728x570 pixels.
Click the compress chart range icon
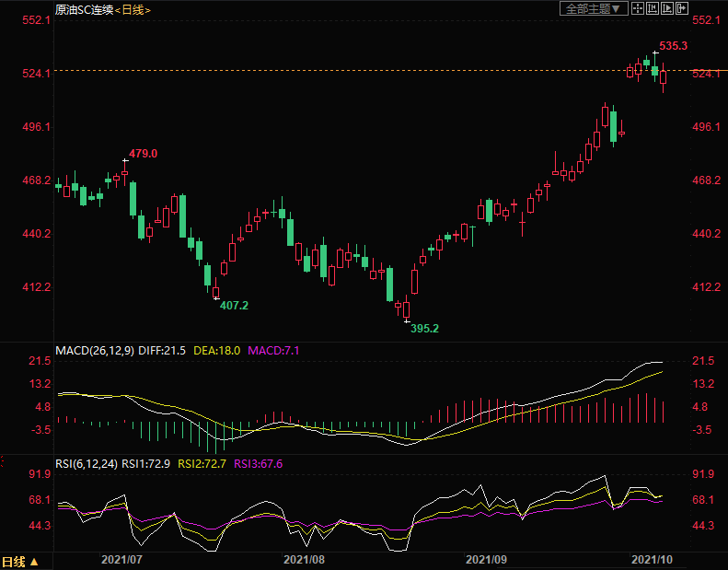click(x=653, y=8)
